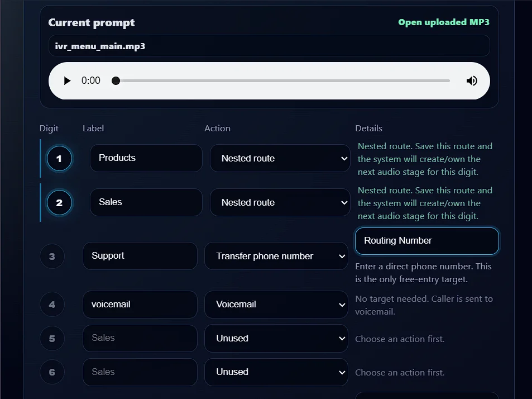Play the ivr_menu_main.mp3 audio prompt
Image resolution: width=532 pixels, height=399 pixels.
67,81
